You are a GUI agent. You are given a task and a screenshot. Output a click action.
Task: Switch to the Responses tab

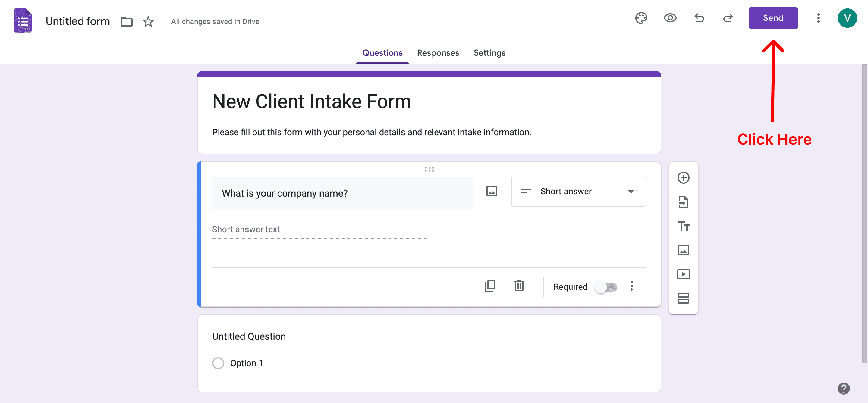pos(438,53)
